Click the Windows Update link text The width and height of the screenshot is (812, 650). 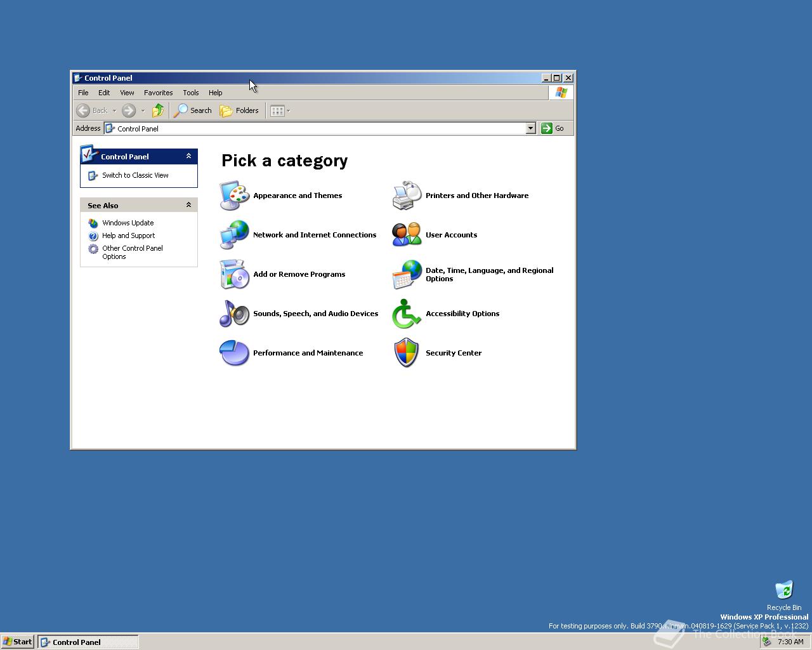[128, 223]
